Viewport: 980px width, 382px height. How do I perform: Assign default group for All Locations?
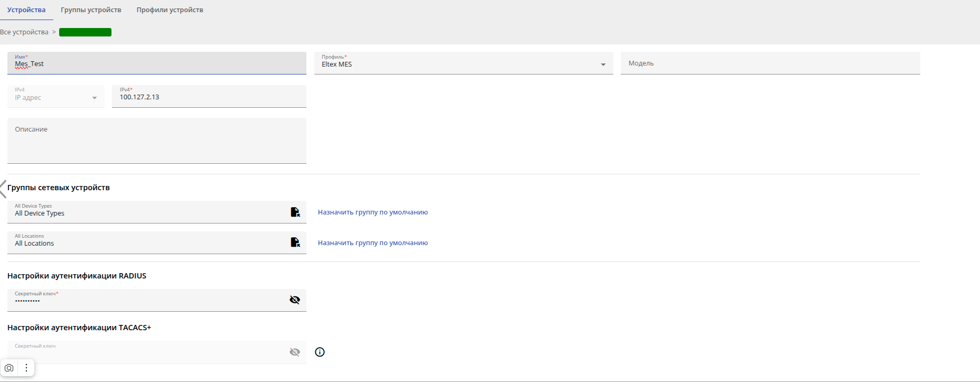point(372,243)
